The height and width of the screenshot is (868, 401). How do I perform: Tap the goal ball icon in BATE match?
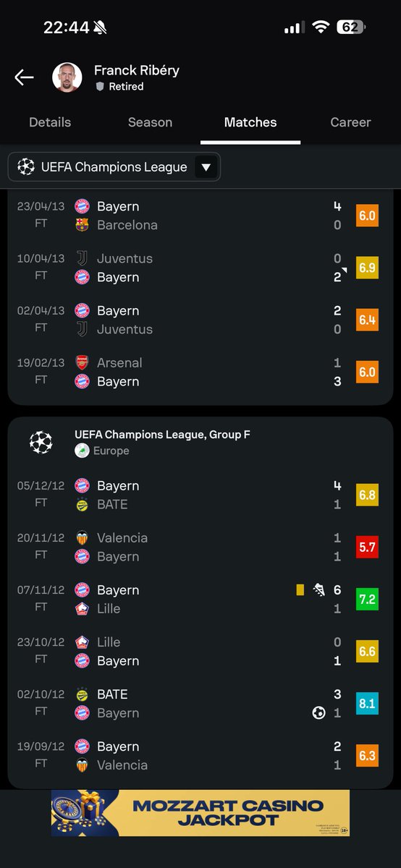pos(318,712)
